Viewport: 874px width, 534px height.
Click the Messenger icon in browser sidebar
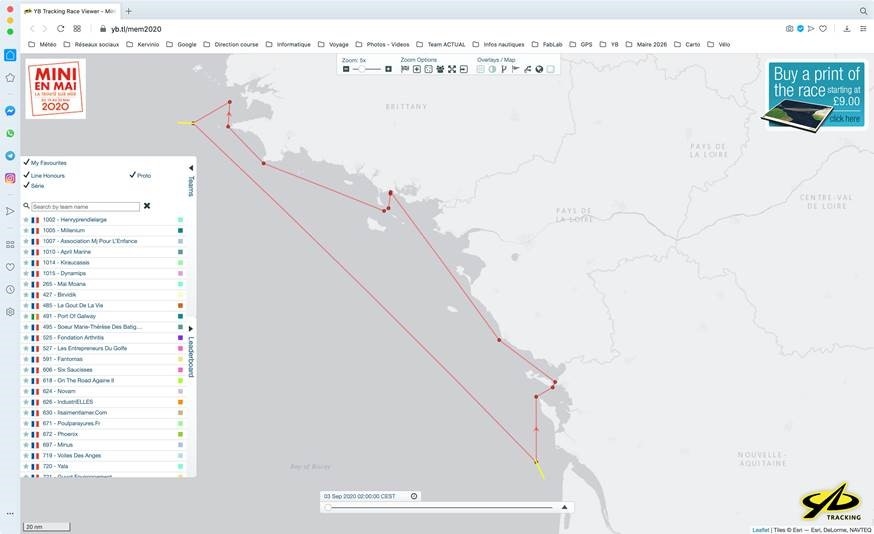pos(10,111)
